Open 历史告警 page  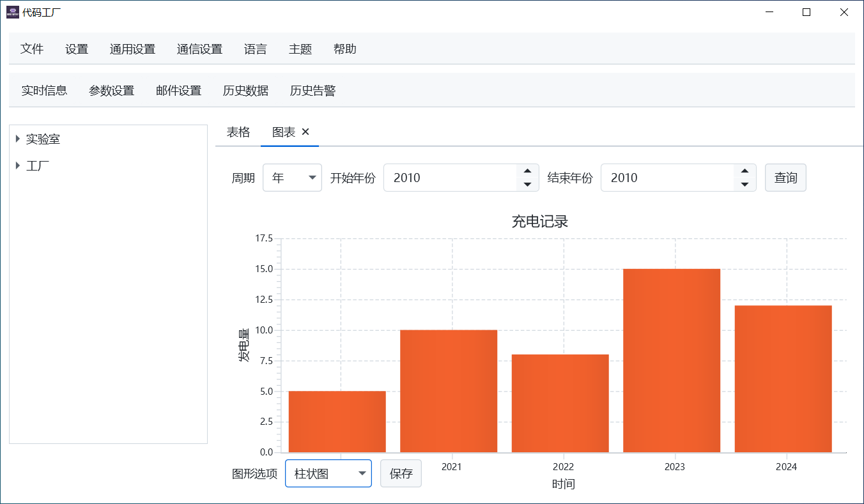312,91
